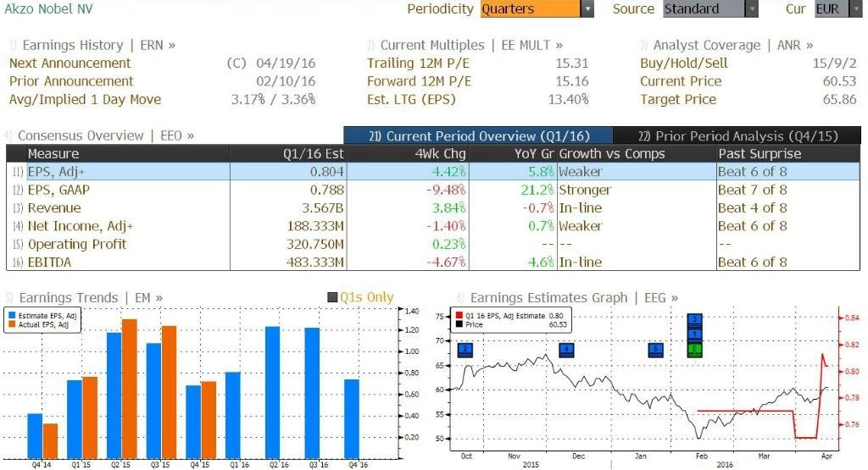
Task: Open Current Multiples EE MULT link
Action: (471, 46)
